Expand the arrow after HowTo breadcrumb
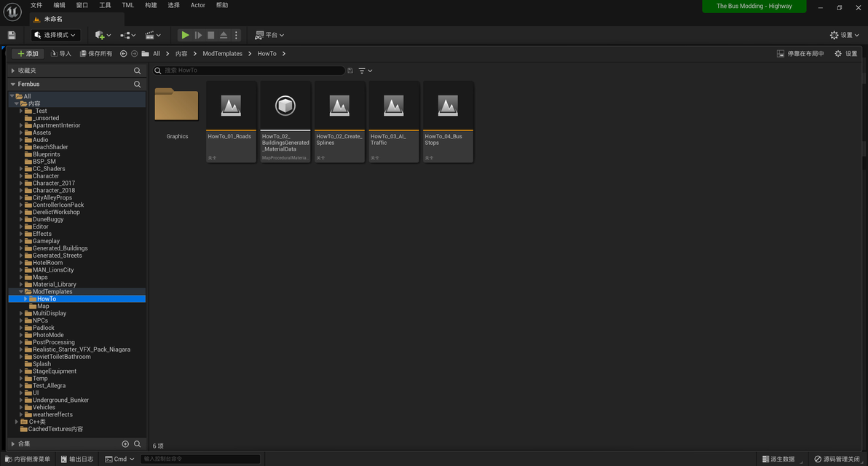The width and height of the screenshot is (868, 466). [284, 54]
